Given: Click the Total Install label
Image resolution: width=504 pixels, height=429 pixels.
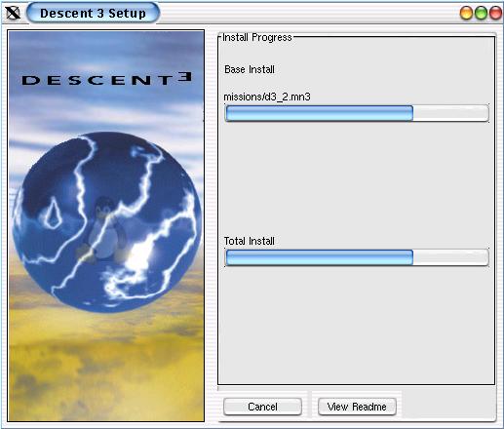Looking at the screenshot, I should [249, 241].
